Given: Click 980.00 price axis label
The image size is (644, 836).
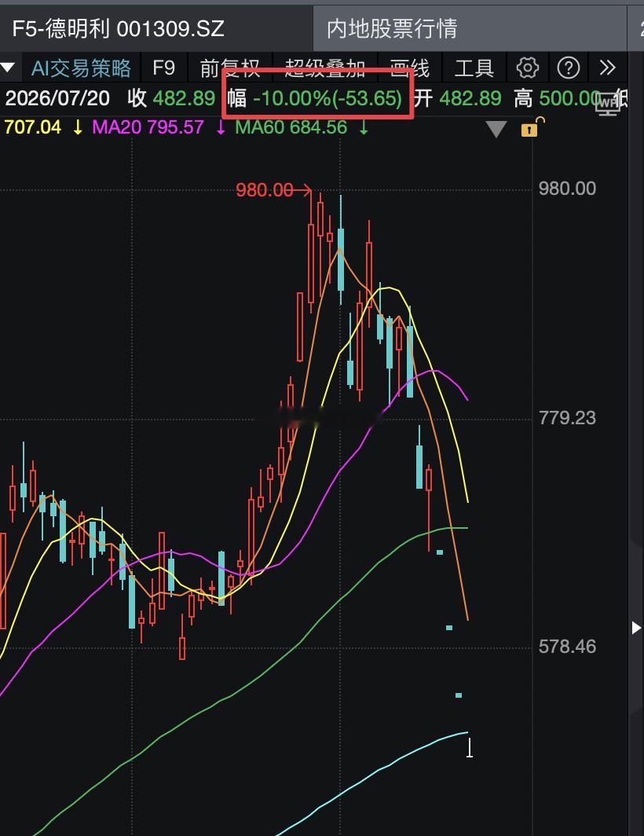Looking at the screenshot, I should (x=567, y=189).
